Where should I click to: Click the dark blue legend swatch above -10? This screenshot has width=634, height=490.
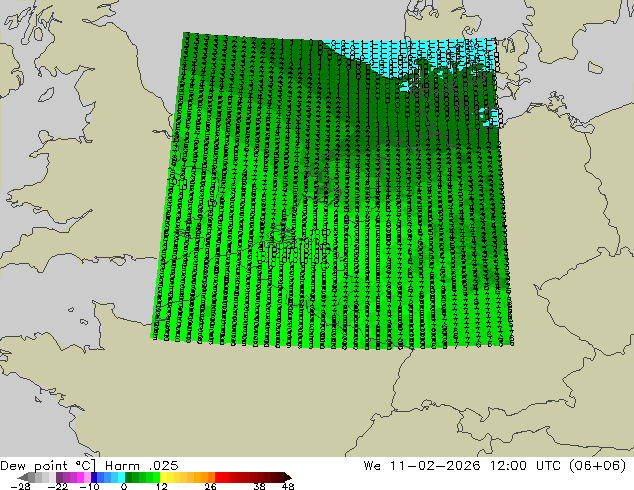point(94,477)
